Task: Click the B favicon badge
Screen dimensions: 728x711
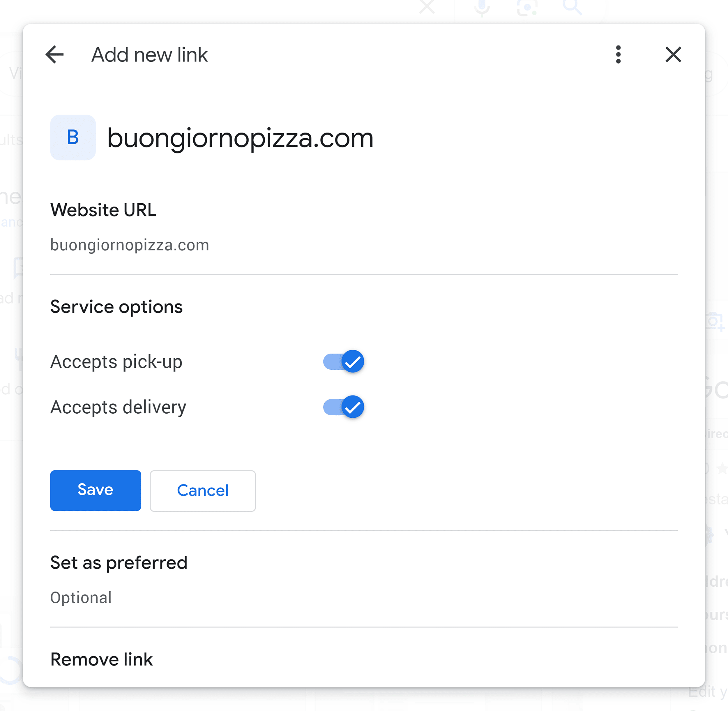Action: tap(73, 137)
